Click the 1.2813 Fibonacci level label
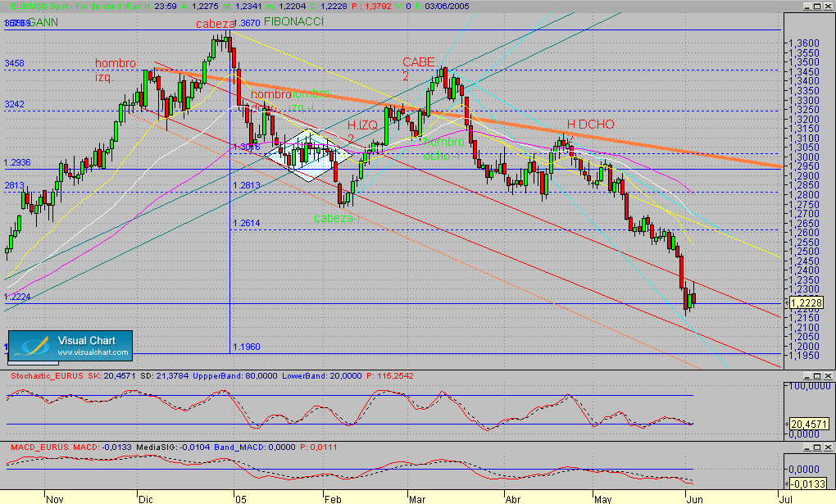 point(247,185)
